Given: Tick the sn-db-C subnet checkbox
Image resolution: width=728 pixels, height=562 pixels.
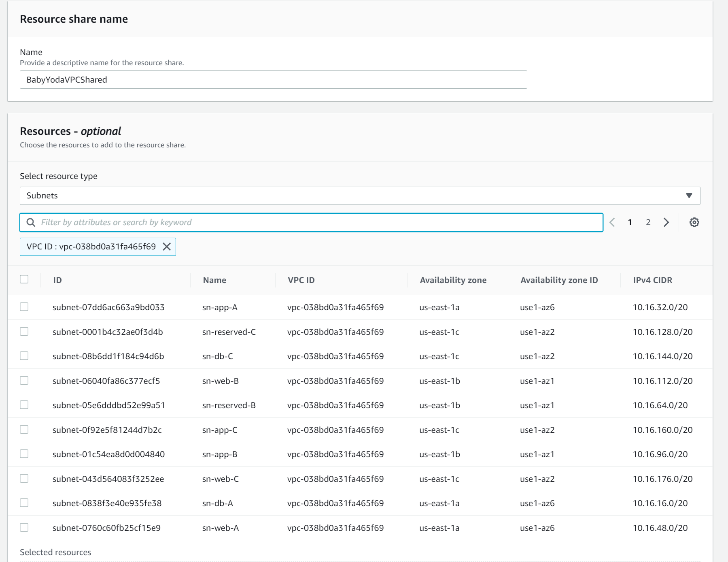Looking at the screenshot, I should [x=24, y=356].
